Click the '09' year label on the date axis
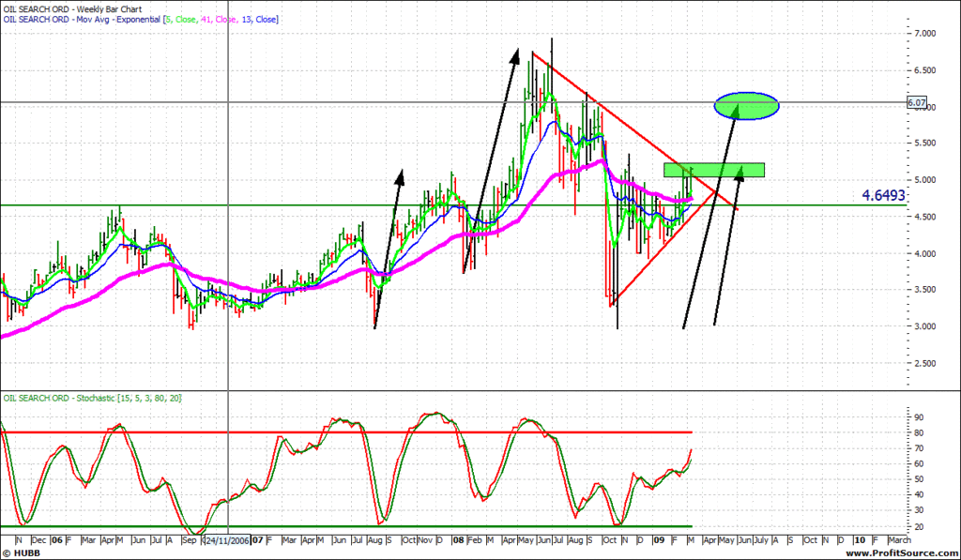Viewport: 961px width, 560px height. coord(659,540)
